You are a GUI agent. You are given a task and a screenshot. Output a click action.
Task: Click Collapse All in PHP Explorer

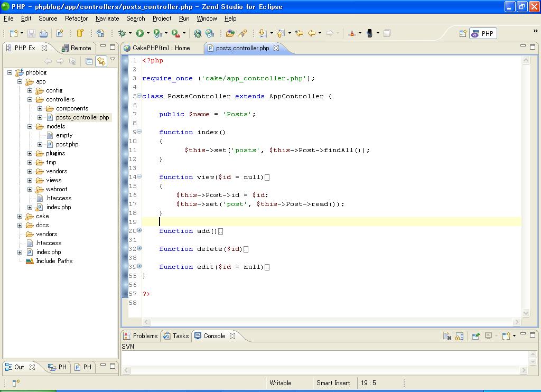89,61
